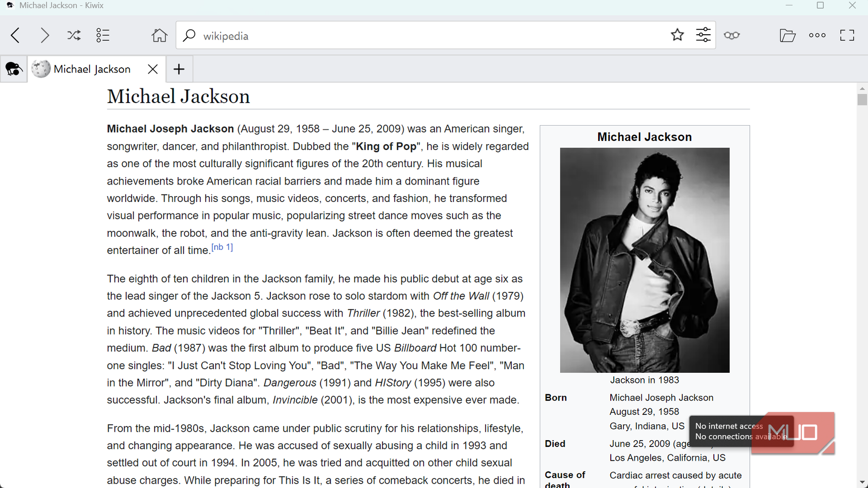Open the filter sliders icon in search bar
This screenshot has height=488, width=868.
(703, 35)
